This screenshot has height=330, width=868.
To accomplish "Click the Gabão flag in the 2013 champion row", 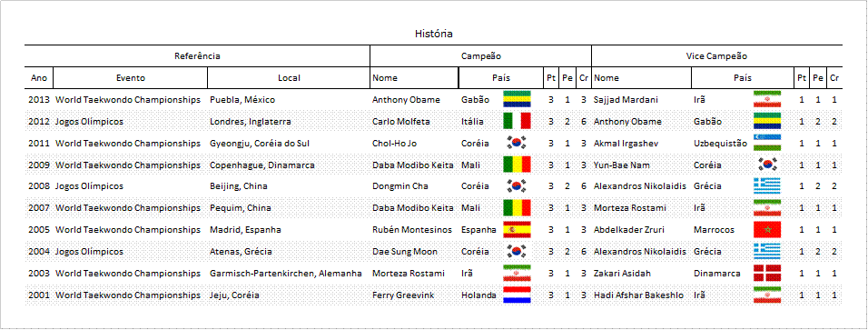I will tap(517, 99).
